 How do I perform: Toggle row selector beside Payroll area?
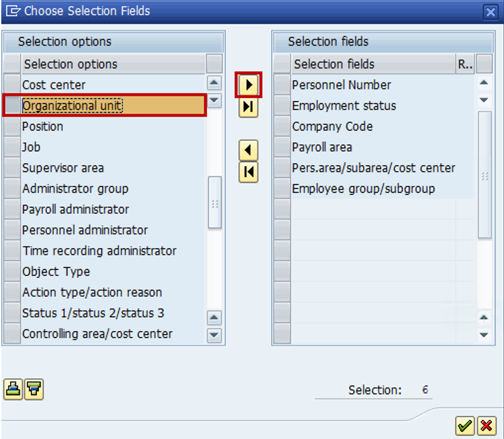click(282, 147)
